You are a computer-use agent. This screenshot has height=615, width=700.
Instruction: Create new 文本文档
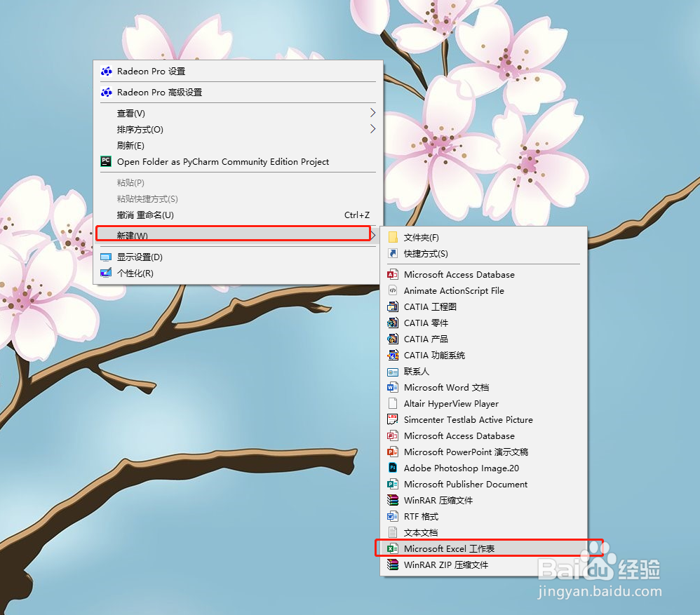(x=483, y=532)
